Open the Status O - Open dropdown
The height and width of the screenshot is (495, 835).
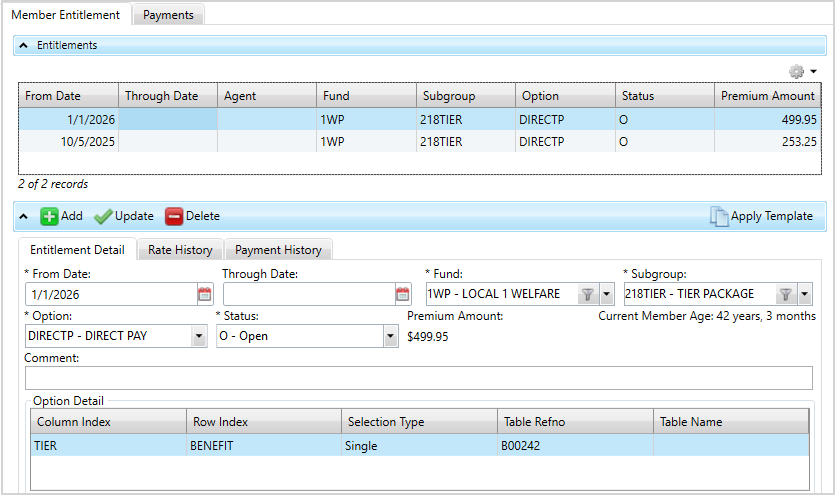390,336
